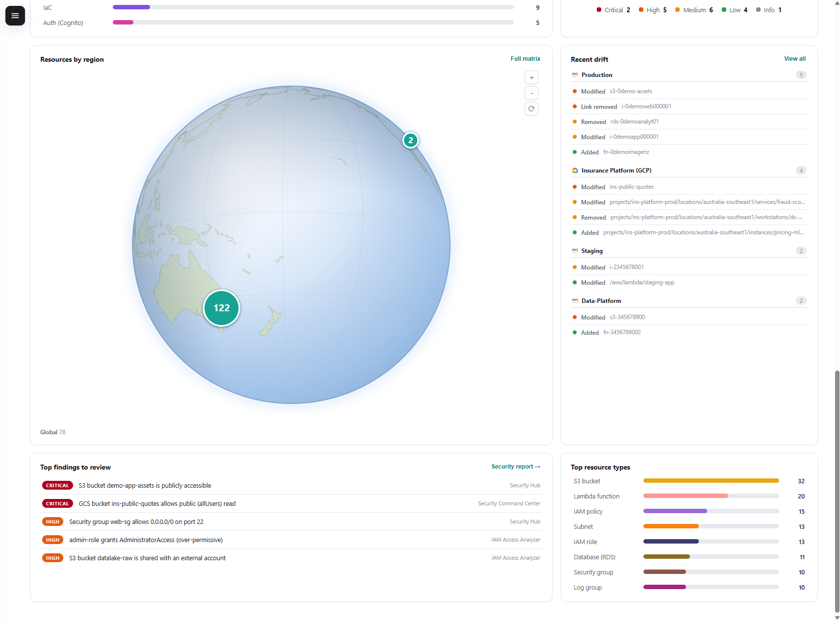Click HIGH badge on web-sg finding

(x=52, y=522)
